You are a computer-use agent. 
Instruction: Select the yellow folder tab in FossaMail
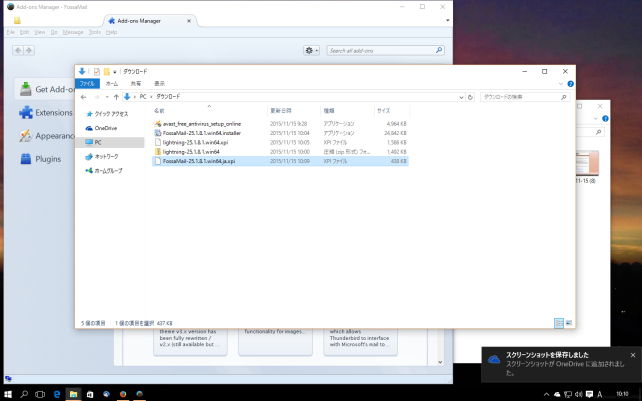(17, 20)
